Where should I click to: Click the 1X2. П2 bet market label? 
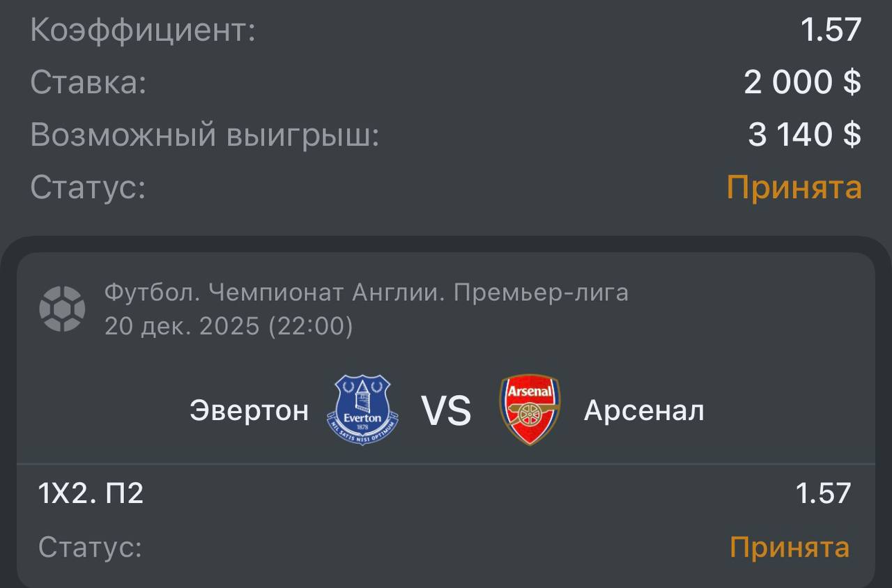[91, 493]
